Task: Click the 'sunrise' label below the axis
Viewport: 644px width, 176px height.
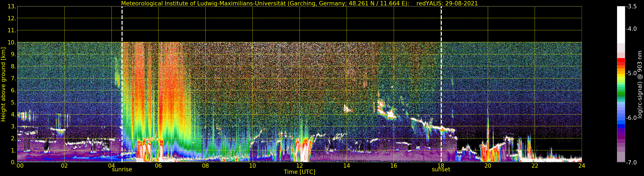Action: coord(122,170)
